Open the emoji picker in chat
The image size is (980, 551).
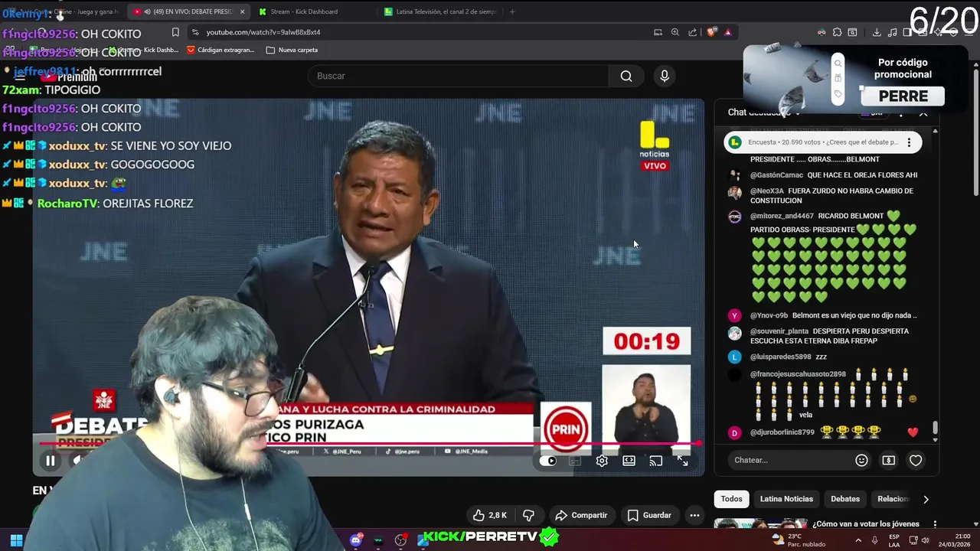pyautogui.click(x=861, y=460)
